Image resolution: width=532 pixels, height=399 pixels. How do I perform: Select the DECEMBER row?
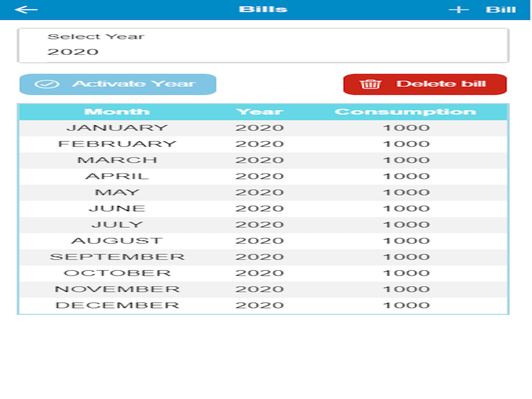pyautogui.click(x=263, y=305)
